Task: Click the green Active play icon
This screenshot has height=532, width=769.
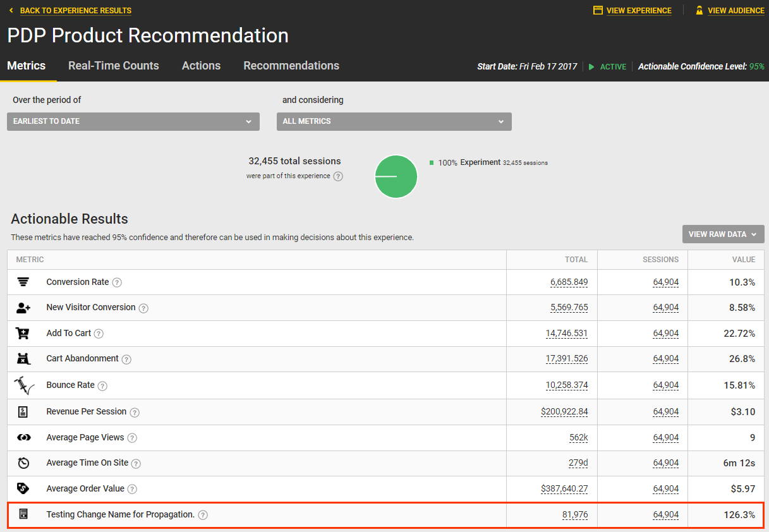Action: click(592, 67)
